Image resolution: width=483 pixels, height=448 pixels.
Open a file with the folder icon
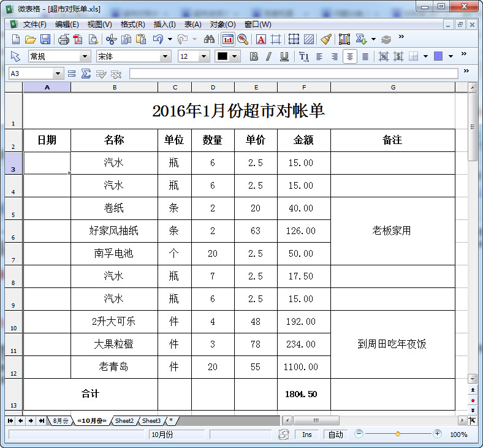[31, 39]
